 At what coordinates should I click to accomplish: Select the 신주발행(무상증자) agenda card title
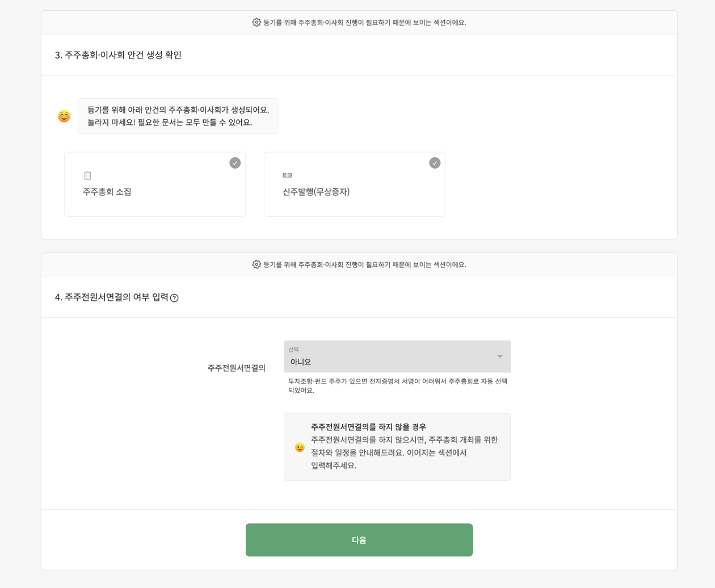[x=316, y=192]
